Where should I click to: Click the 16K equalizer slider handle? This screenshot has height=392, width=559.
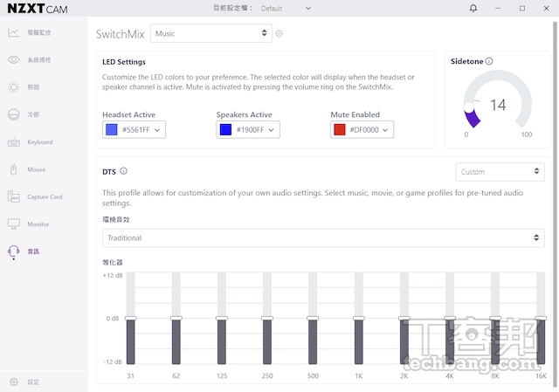point(541,319)
